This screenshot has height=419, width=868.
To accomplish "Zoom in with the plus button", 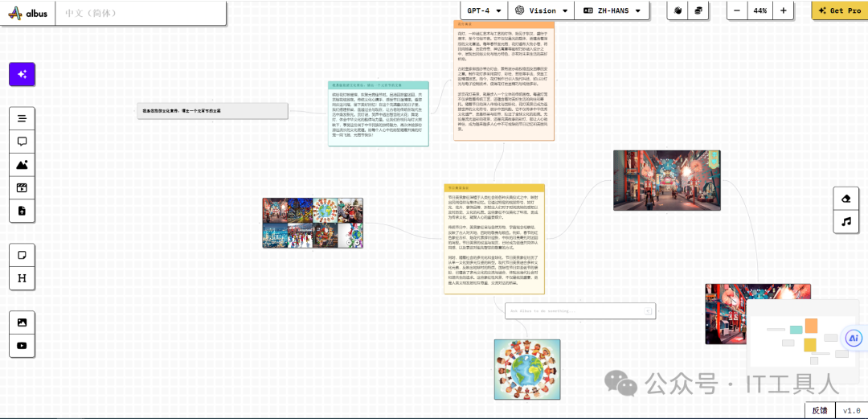I will point(784,10).
